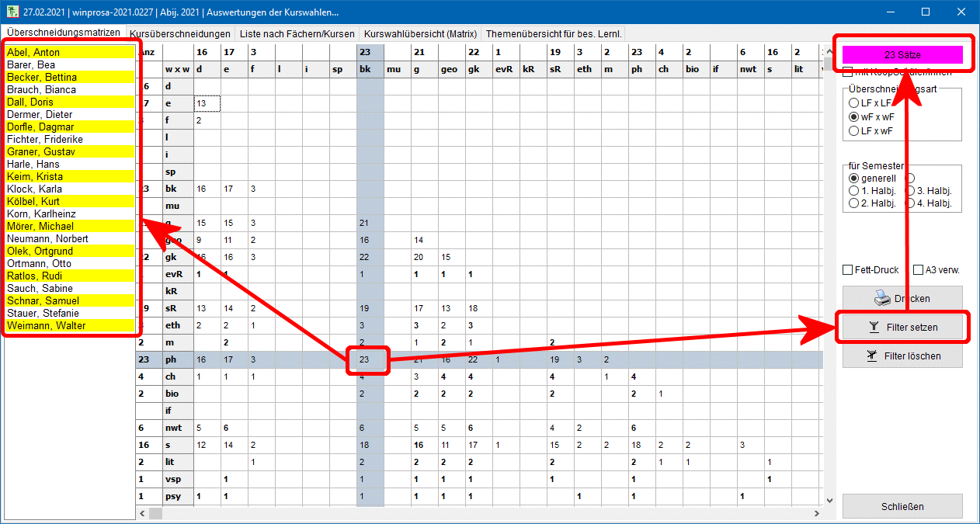
Task: Pick the 4. Halbj. semester option
Action: (911, 204)
